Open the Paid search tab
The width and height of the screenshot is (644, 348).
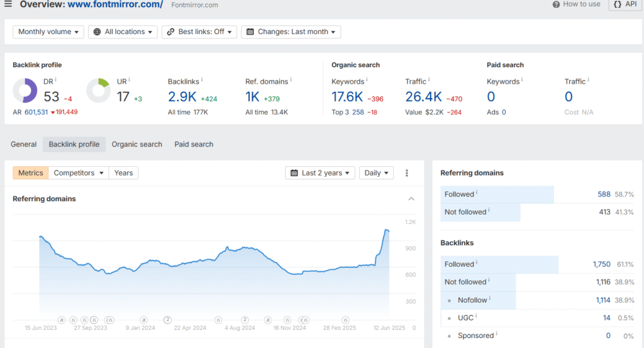(194, 144)
